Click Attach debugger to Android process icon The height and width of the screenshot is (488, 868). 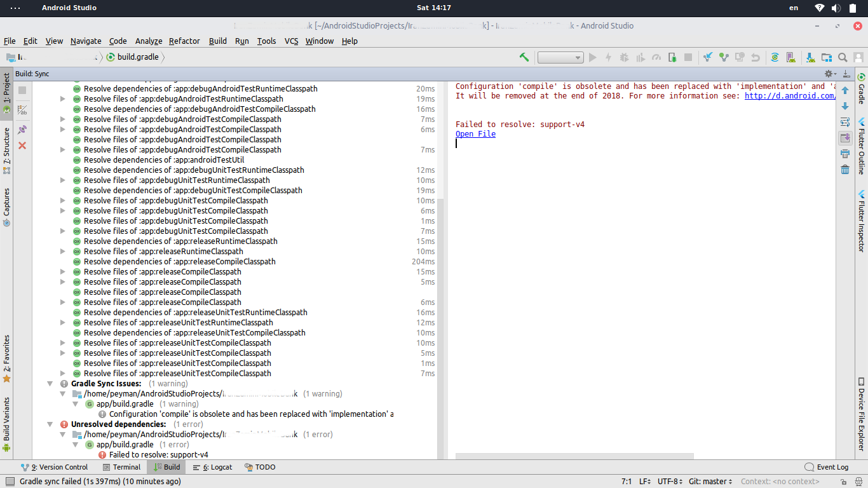(672, 57)
